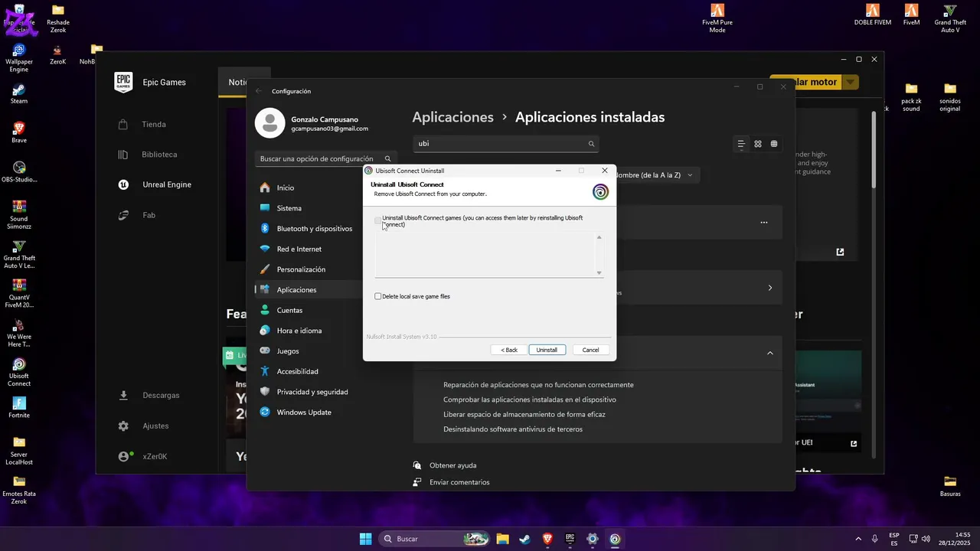
Task: Open the yellow engine button dropdown arrow
Action: coord(851,82)
